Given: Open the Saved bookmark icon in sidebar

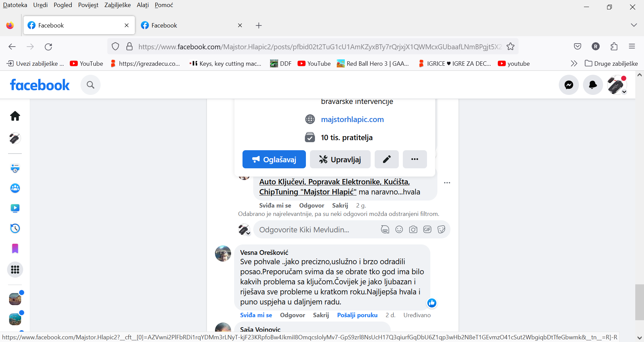Looking at the screenshot, I should pos(15,248).
